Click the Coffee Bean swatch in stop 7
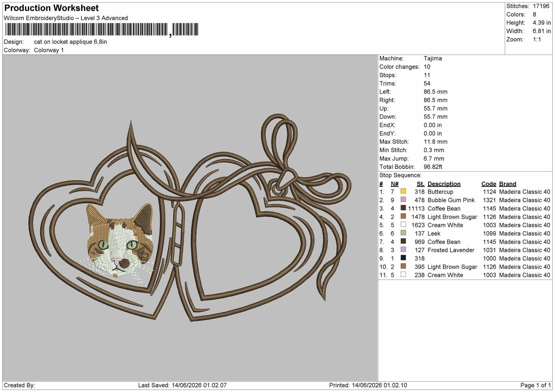555x392 pixels. pyautogui.click(x=403, y=241)
